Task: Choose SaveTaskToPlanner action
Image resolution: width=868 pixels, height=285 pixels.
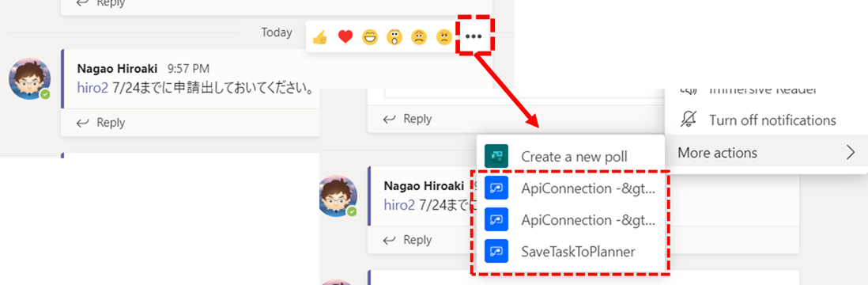Action: pos(570,252)
